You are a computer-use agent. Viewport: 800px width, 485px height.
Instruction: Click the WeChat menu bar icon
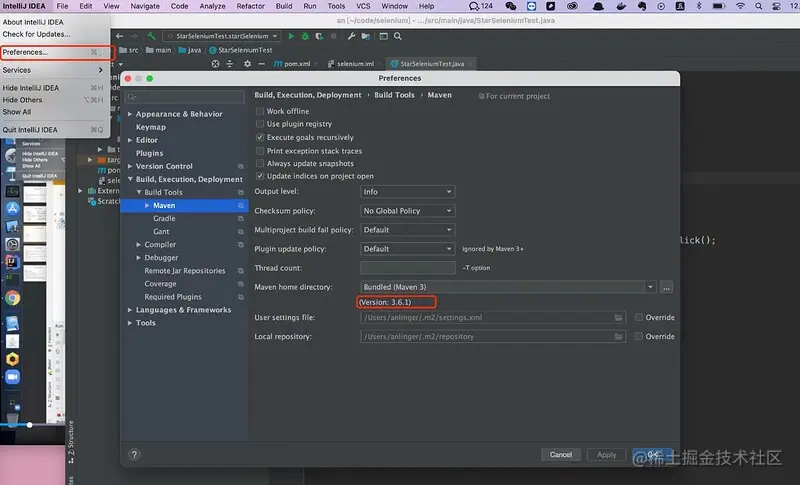click(x=511, y=6)
